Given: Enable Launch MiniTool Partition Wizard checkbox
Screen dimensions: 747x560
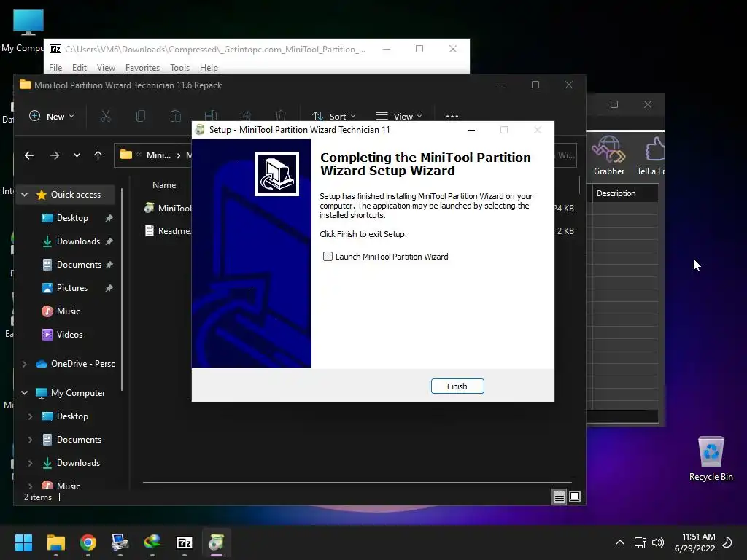Looking at the screenshot, I should click(328, 257).
